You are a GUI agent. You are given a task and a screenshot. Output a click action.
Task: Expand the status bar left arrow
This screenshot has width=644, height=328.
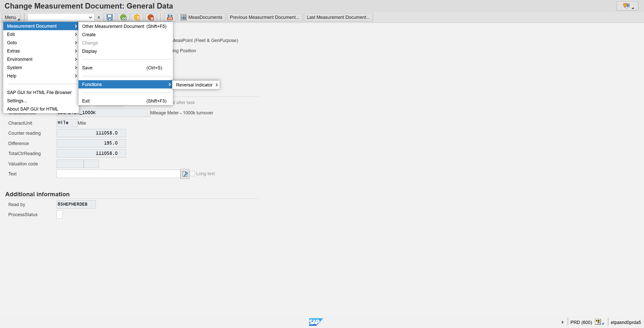pyautogui.click(x=562, y=322)
